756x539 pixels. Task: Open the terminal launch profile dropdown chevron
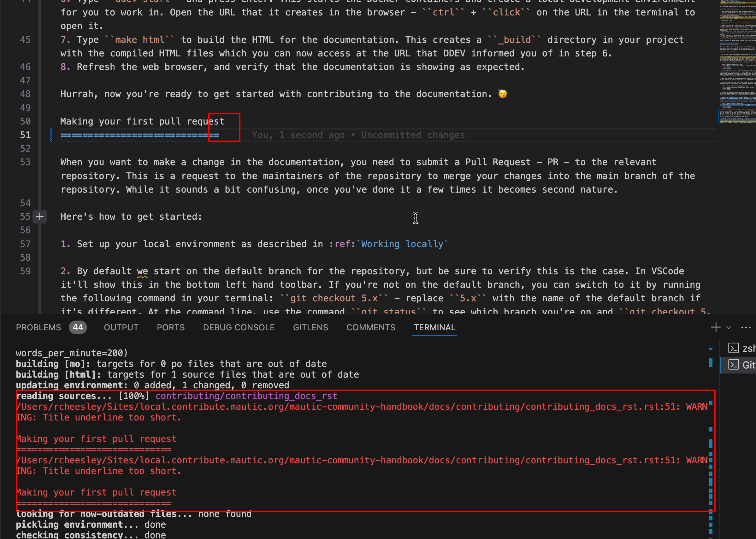[x=729, y=327]
